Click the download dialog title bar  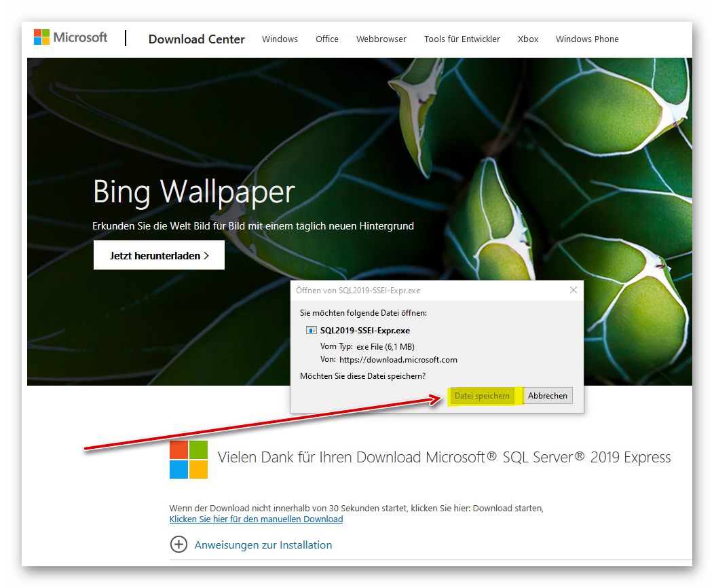coord(421,290)
